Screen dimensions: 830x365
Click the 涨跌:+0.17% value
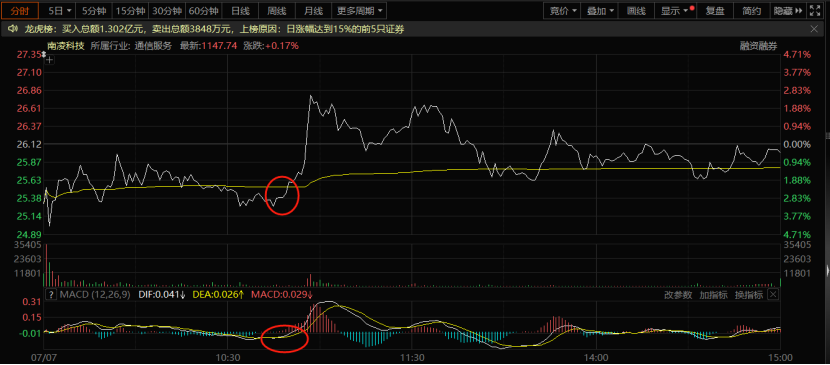(x=270, y=46)
